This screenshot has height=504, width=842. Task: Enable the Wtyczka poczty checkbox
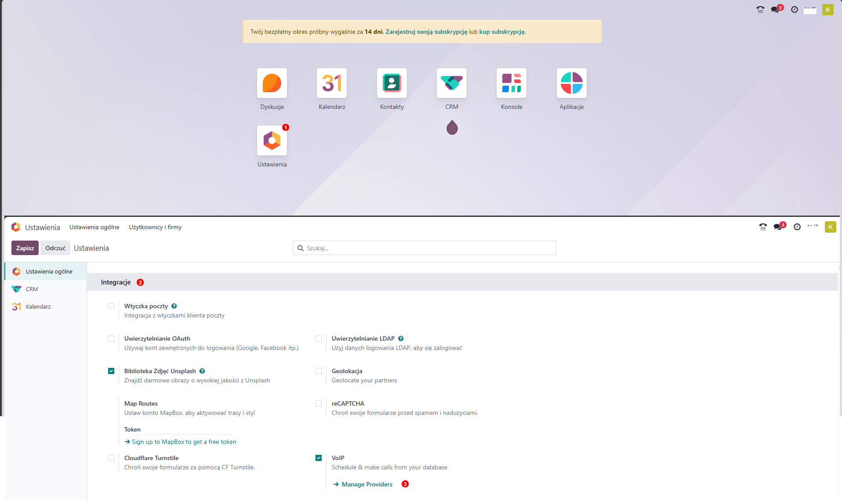click(x=111, y=306)
